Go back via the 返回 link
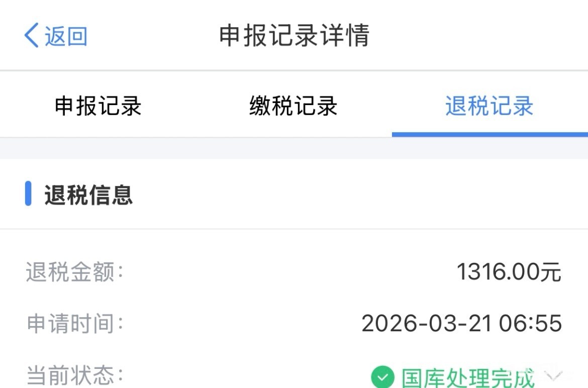 click(66, 36)
